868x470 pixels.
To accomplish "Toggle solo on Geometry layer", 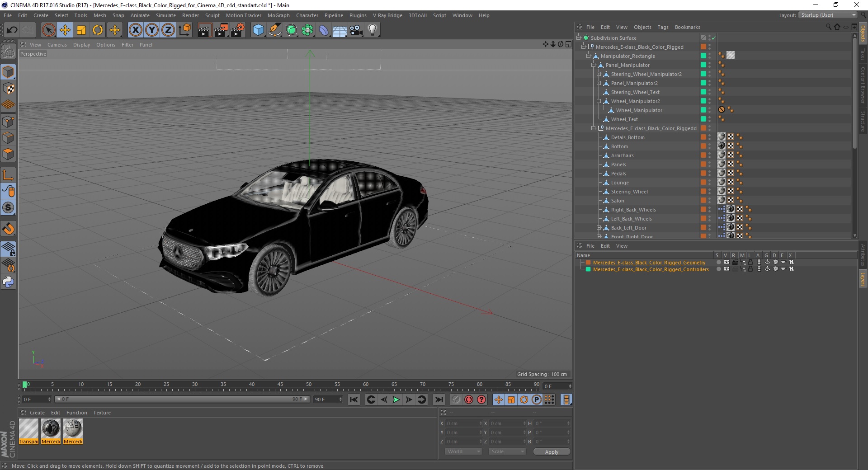I will click(x=718, y=262).
